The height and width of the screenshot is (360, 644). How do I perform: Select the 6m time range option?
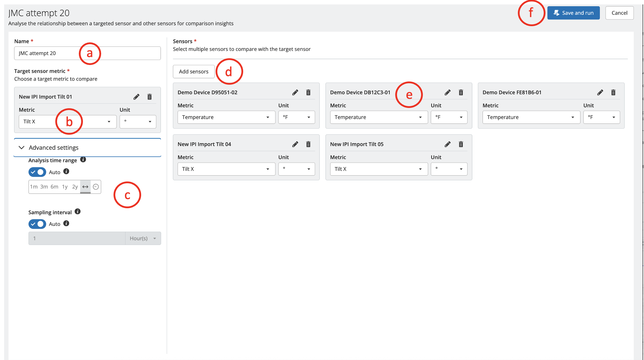point(54,187)
